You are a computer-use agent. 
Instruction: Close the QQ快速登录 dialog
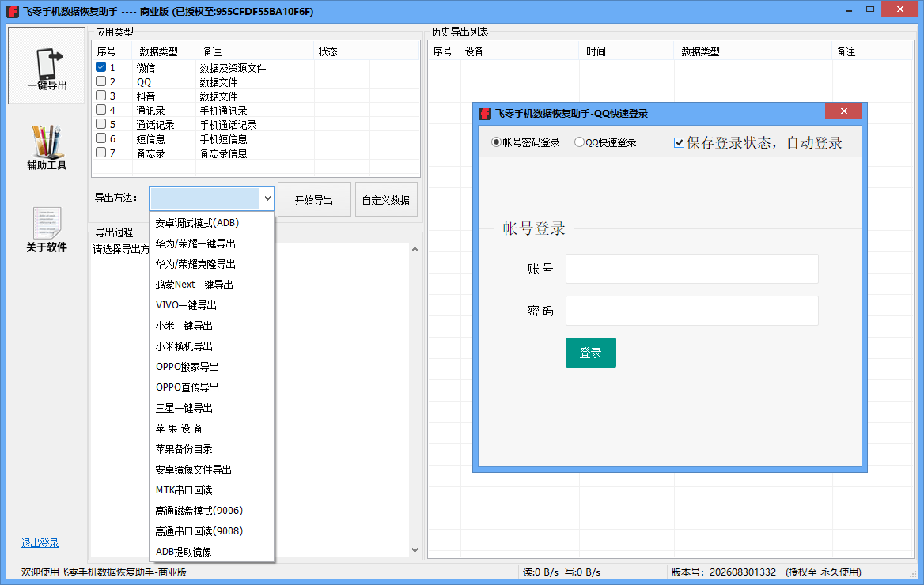(843, 111)
